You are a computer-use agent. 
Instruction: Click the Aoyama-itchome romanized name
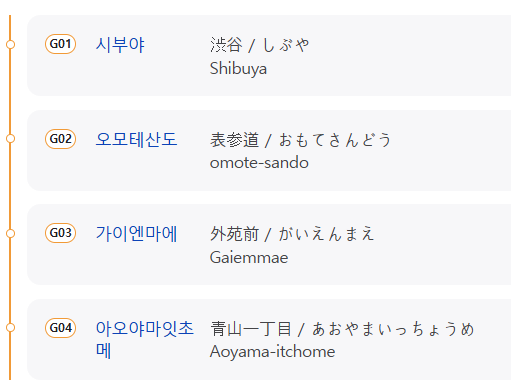pyautogui.click(x=273, y=352)
